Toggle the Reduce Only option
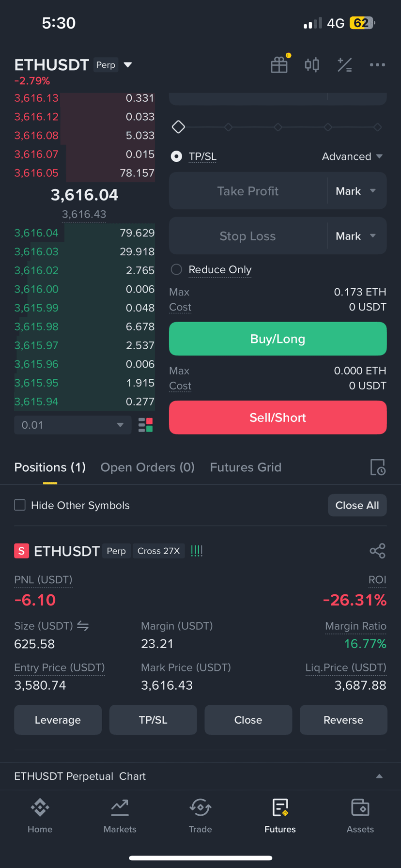 click(177, 269)
